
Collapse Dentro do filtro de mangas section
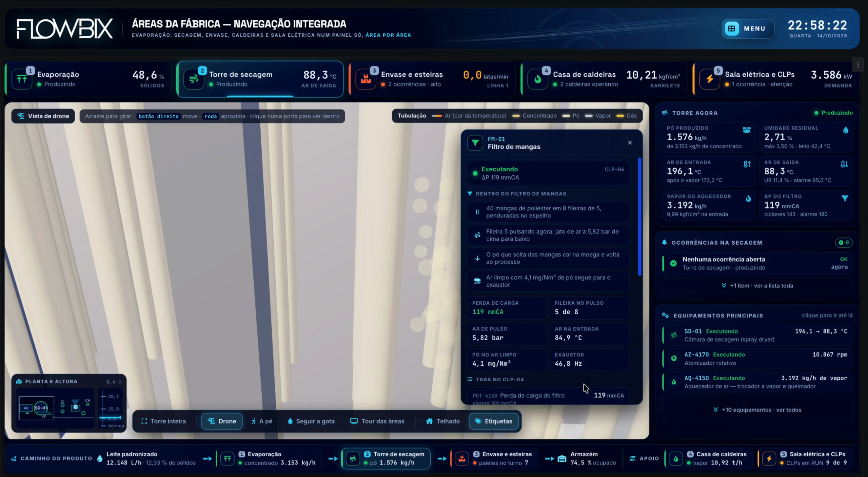517,194
